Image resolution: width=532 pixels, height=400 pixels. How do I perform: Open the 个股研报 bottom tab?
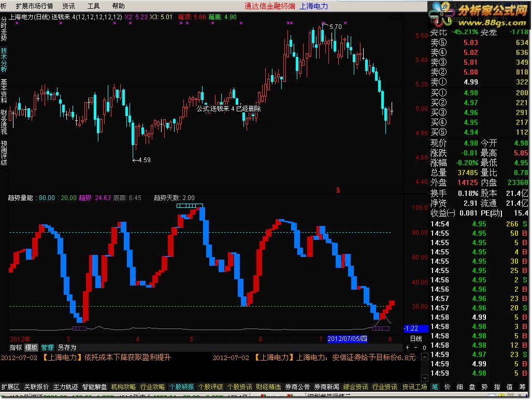pyautogui.click(x=181, y=387)
